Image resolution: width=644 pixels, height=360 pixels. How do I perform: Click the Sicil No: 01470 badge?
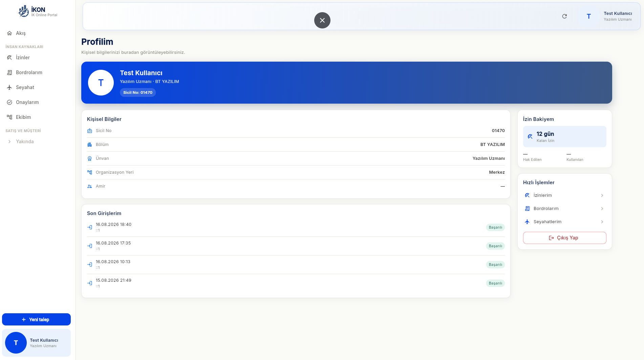coord(138,92)
